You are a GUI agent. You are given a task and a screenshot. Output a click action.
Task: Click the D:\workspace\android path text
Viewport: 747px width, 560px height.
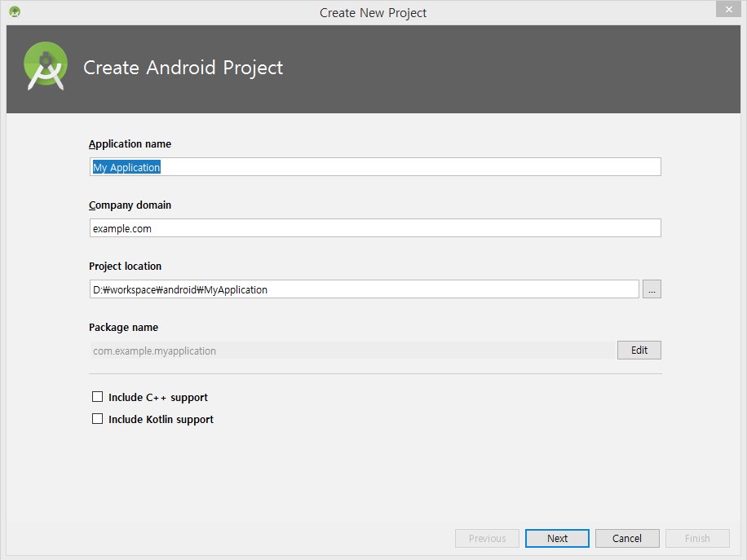179,289
